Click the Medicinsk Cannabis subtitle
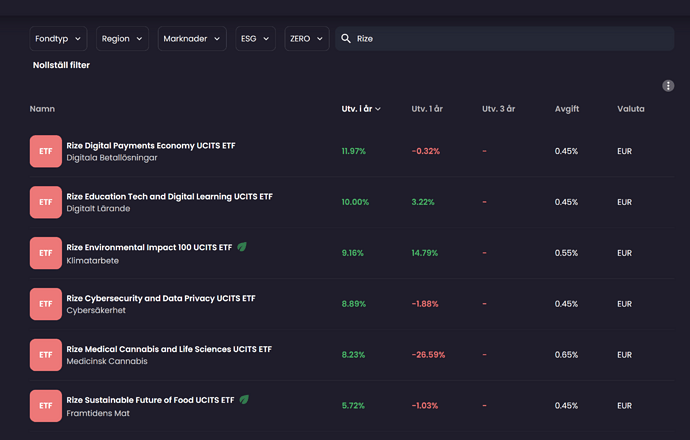 point(107,361)
